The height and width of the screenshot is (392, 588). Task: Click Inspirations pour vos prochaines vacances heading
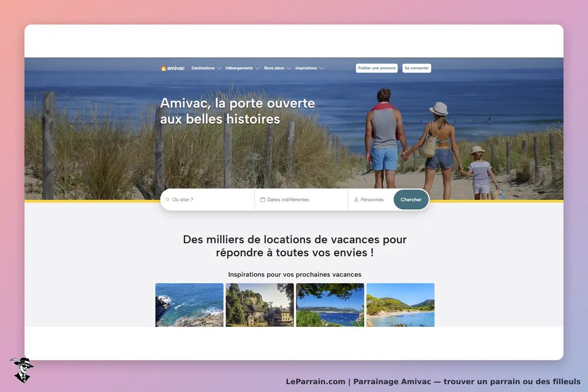[294, 274]
